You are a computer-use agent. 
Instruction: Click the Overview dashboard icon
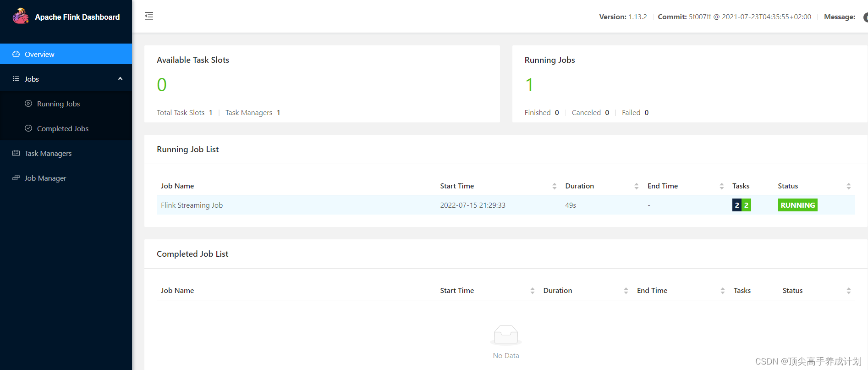click(16, 54)
